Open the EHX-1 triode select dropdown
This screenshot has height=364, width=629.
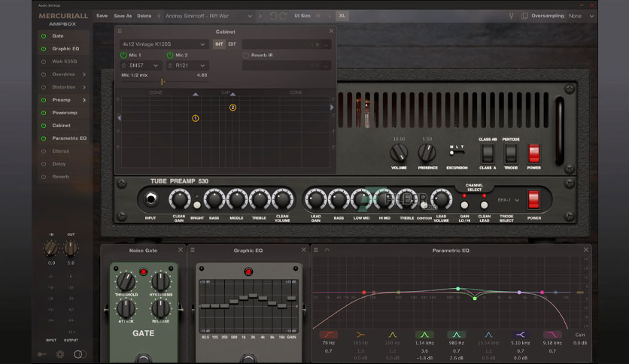point(509,200)
